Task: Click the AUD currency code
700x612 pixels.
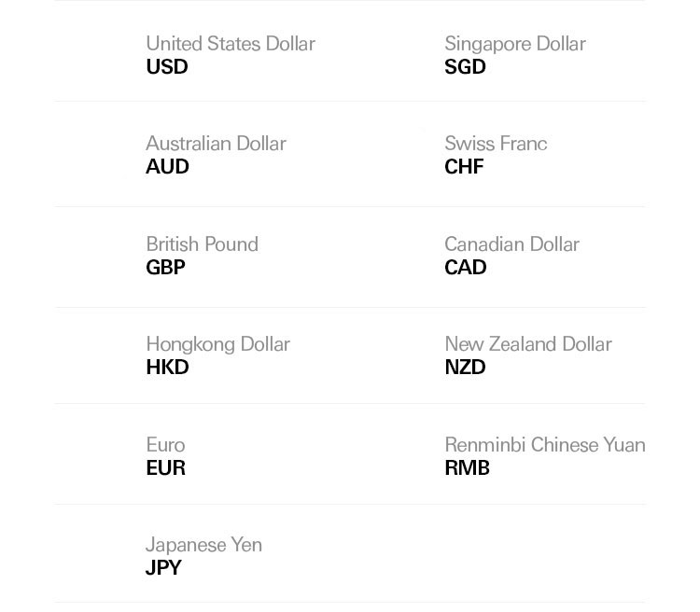Action: click(167, 166)
